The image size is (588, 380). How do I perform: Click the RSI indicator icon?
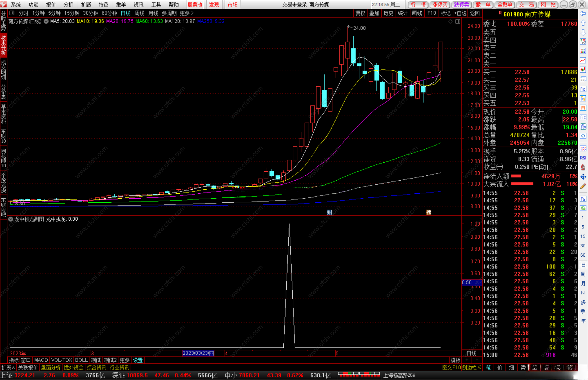583,158
